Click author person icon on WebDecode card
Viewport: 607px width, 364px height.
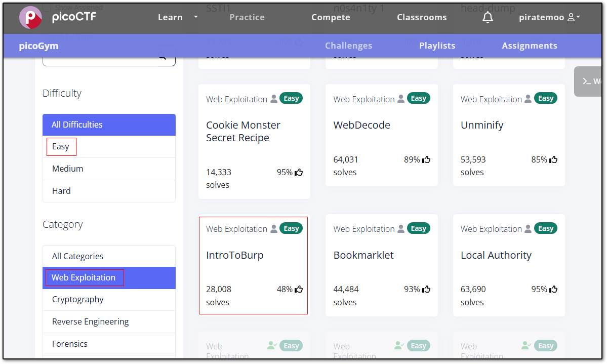401,99
